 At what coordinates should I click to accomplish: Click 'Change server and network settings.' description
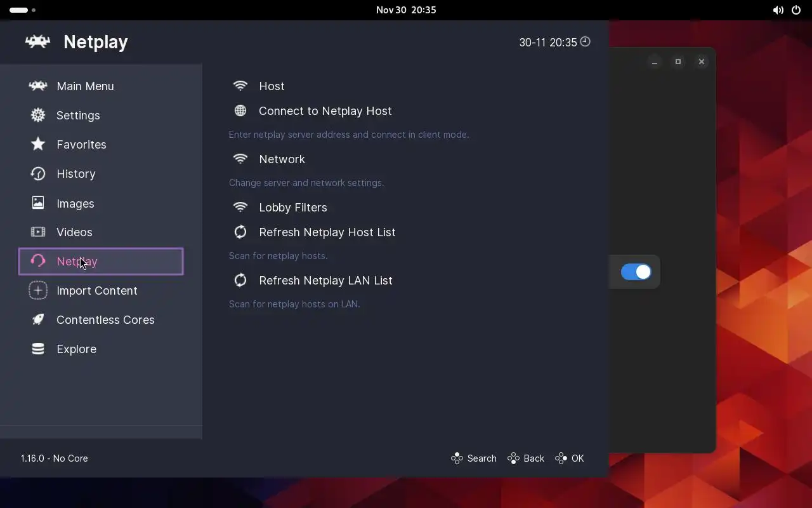tap(306, 183)
